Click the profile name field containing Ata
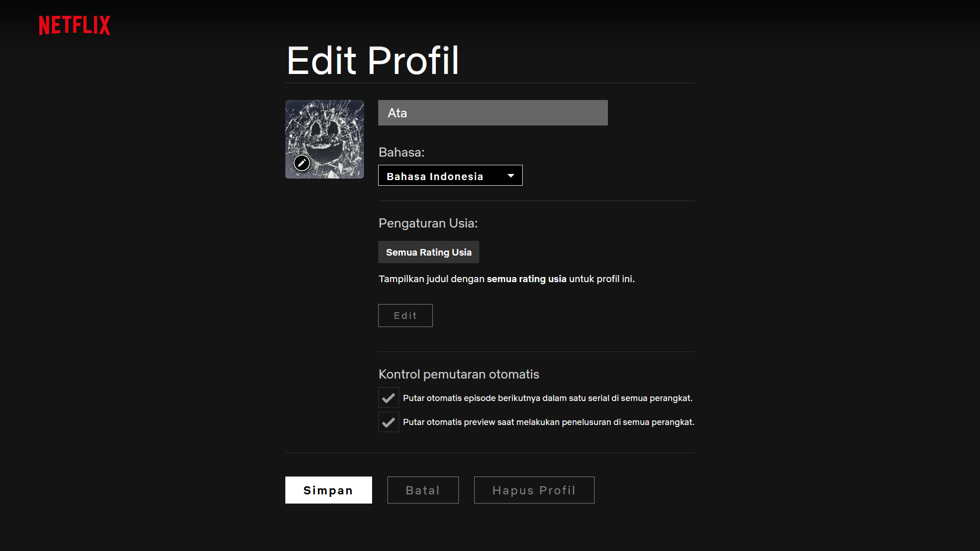This screenshot has height=551, width=980. [x=493, y=113]
